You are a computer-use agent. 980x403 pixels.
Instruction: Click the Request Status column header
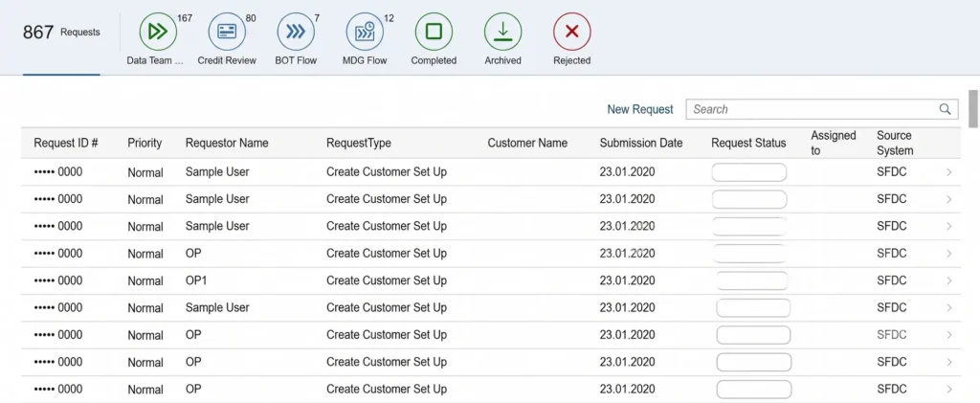tap(748, 143)
